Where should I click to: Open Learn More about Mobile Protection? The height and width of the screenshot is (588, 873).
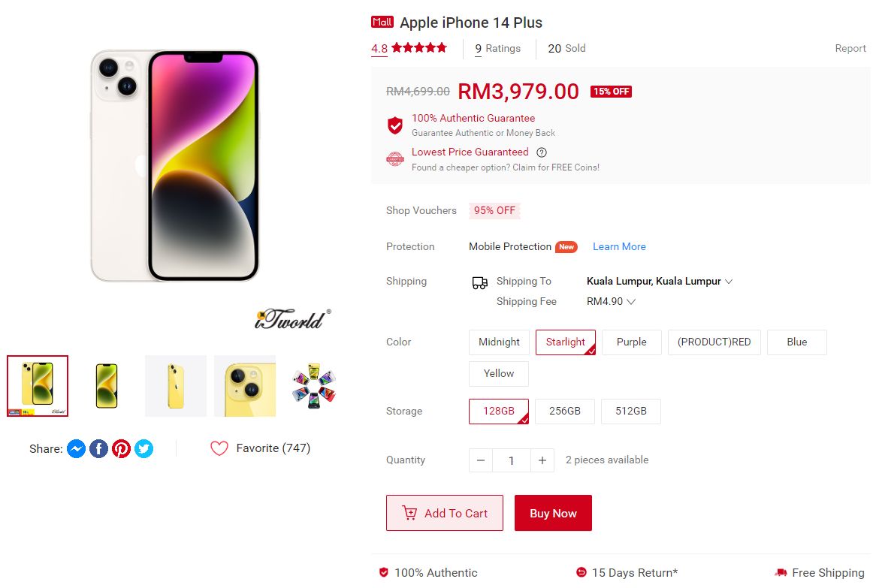(x=618, y=246)
